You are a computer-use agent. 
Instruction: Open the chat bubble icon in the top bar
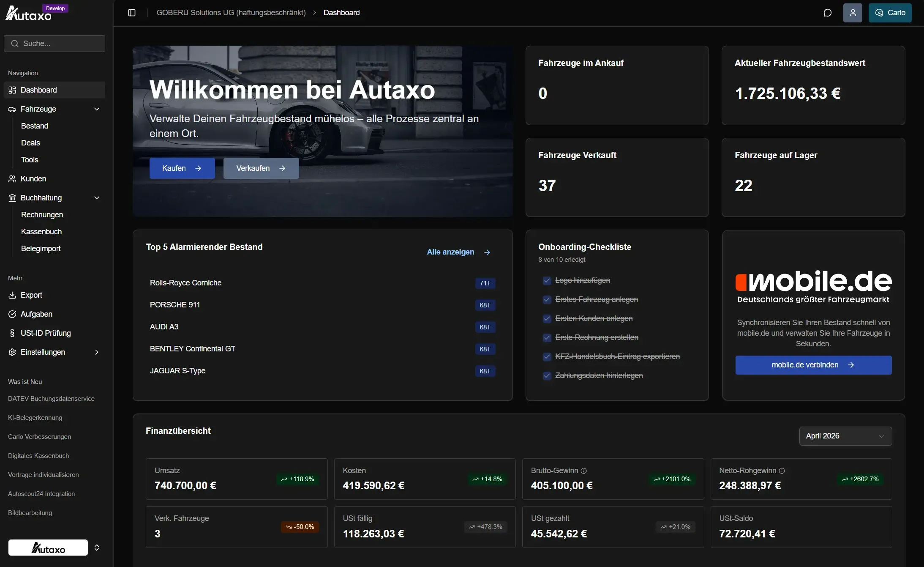(x=828, y=13)
